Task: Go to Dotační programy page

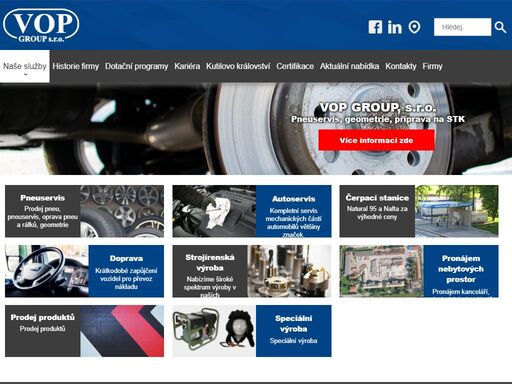Action: click(x=136, y=66)
